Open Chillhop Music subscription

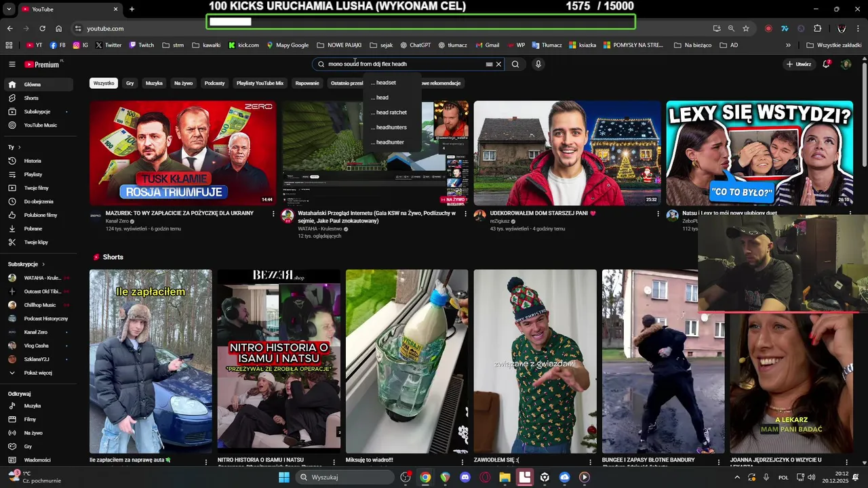38,305
